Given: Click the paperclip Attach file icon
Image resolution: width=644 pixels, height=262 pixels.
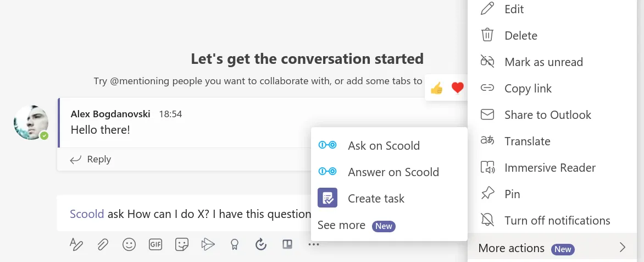Looking at the screenshot, I should [x=102, y=244].
